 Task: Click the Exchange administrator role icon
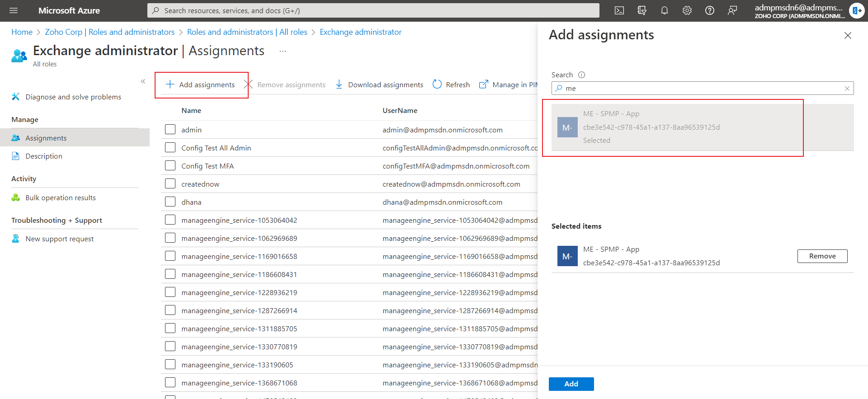coord(19,56)
